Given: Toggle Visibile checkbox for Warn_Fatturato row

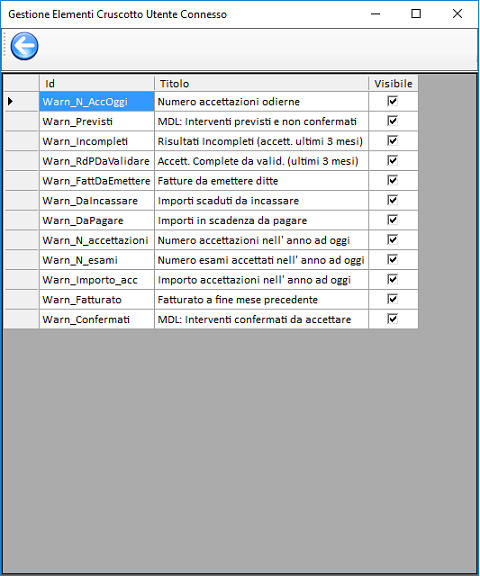Looking at the screenshot, I should [393, 299].
